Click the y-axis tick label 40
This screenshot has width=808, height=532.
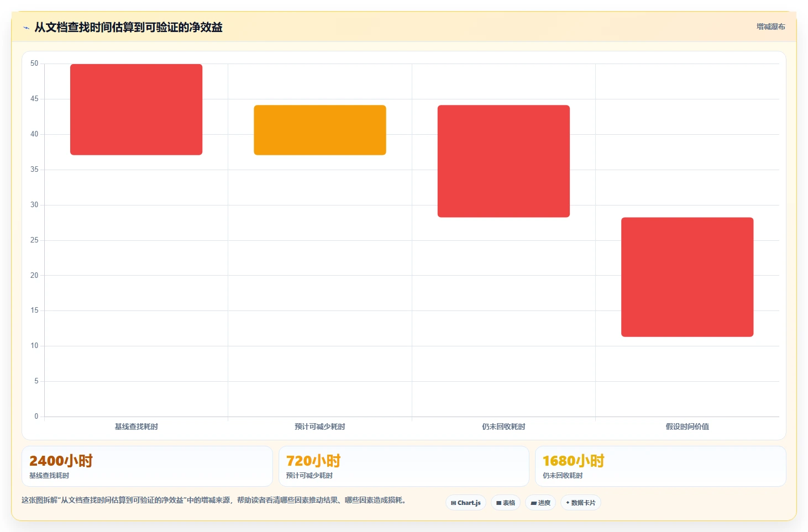[34, 134]
